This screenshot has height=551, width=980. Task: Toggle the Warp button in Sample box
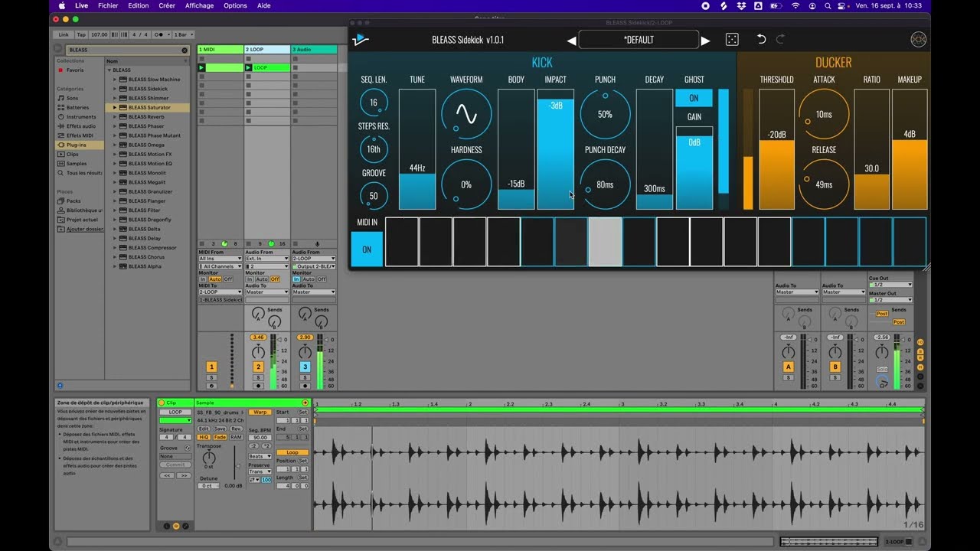pos(260,412)
